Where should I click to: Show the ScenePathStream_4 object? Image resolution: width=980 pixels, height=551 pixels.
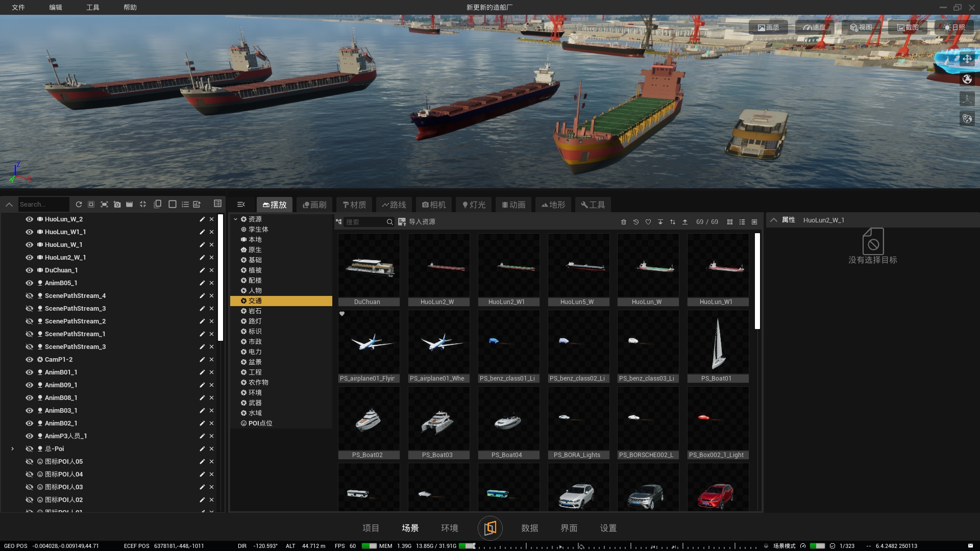(x=30, y=296)
